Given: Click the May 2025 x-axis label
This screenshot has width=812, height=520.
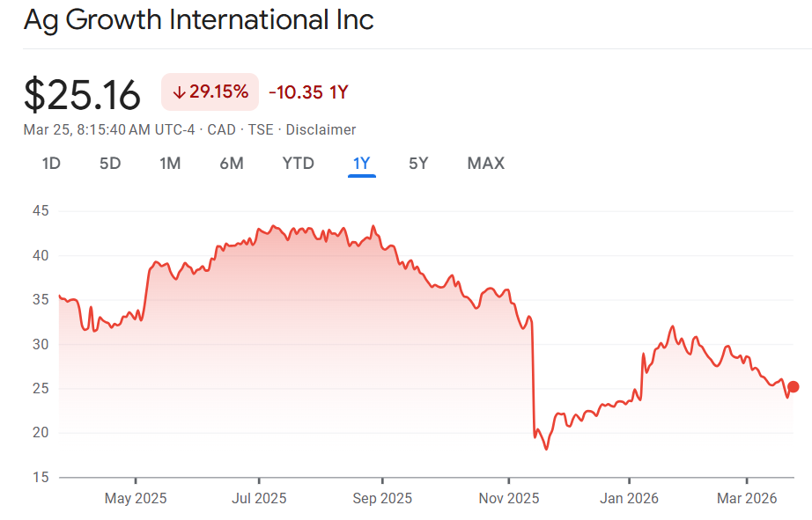Looking at the screenshot, I should coord(136,498).
